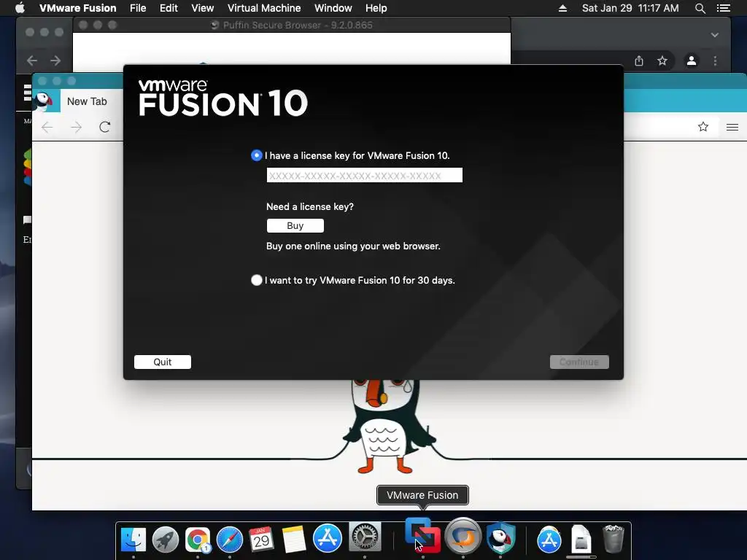Click Chrome share icon
The width and height of the screenshot is (747, 560).
pyautogui.click(x=639, y=61)
